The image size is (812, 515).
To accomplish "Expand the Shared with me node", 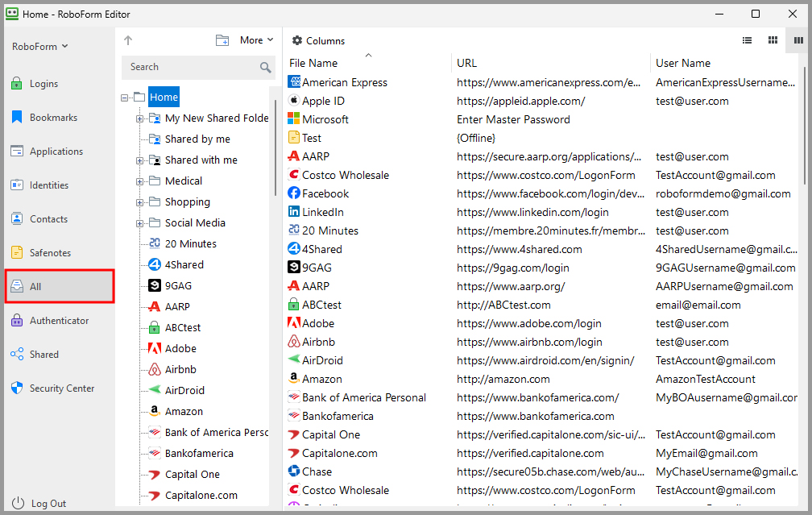I will 139,160.
